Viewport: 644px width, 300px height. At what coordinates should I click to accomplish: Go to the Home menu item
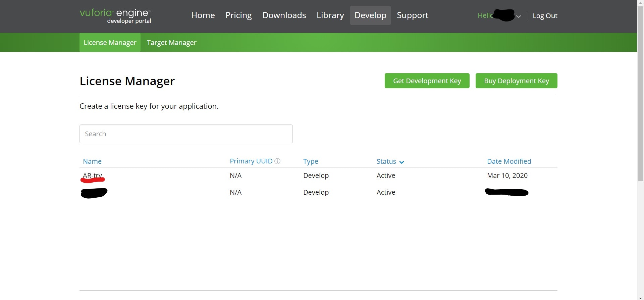pyautogui.click(x=203, y=15)
